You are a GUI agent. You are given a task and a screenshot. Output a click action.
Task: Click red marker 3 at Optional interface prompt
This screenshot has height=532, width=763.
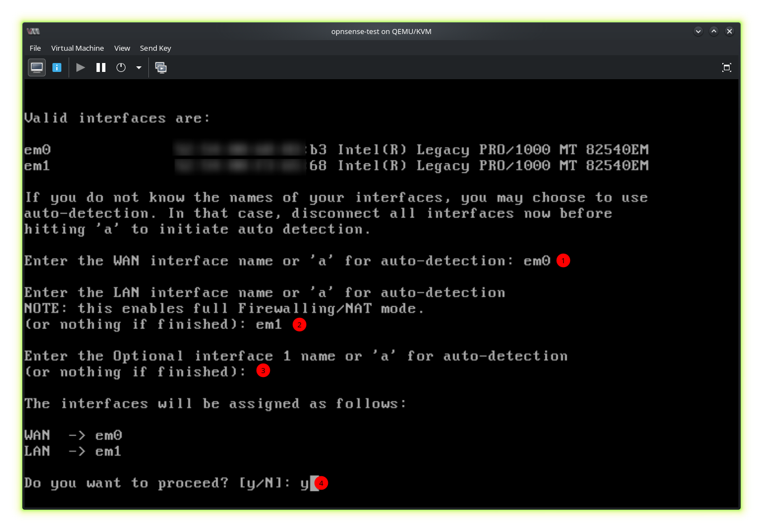pos(263,370)
